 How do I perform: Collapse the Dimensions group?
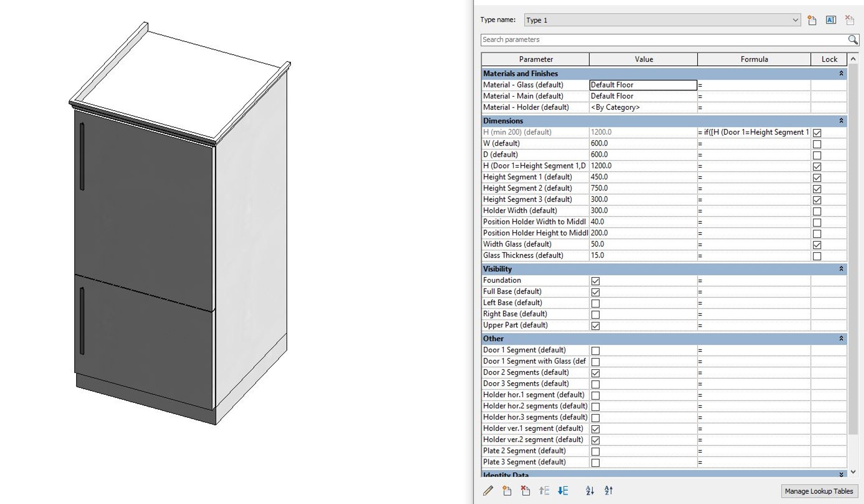click(x=841, y=120)
